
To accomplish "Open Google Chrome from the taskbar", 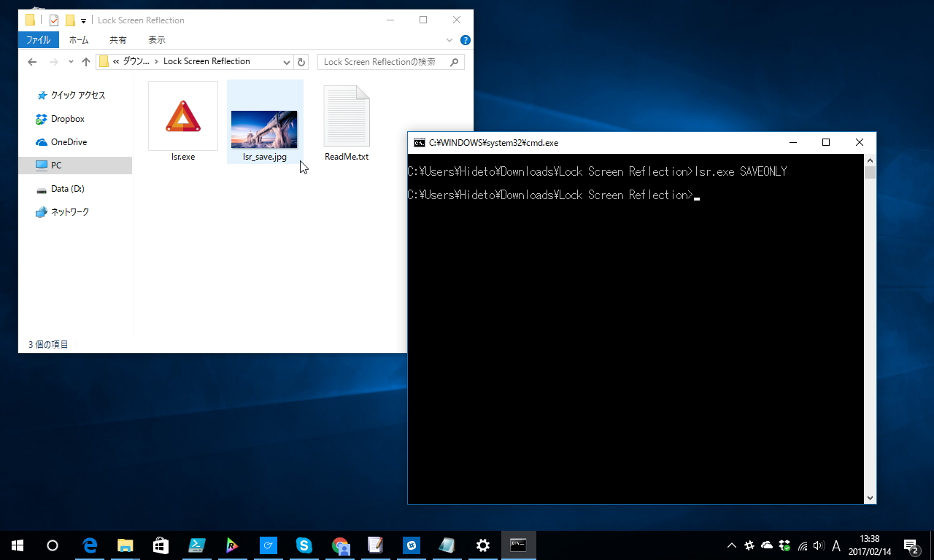I will click(x=340, y=545).
